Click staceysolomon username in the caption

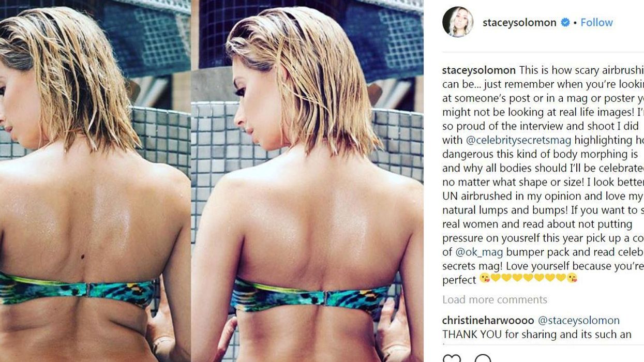(479, 70)
